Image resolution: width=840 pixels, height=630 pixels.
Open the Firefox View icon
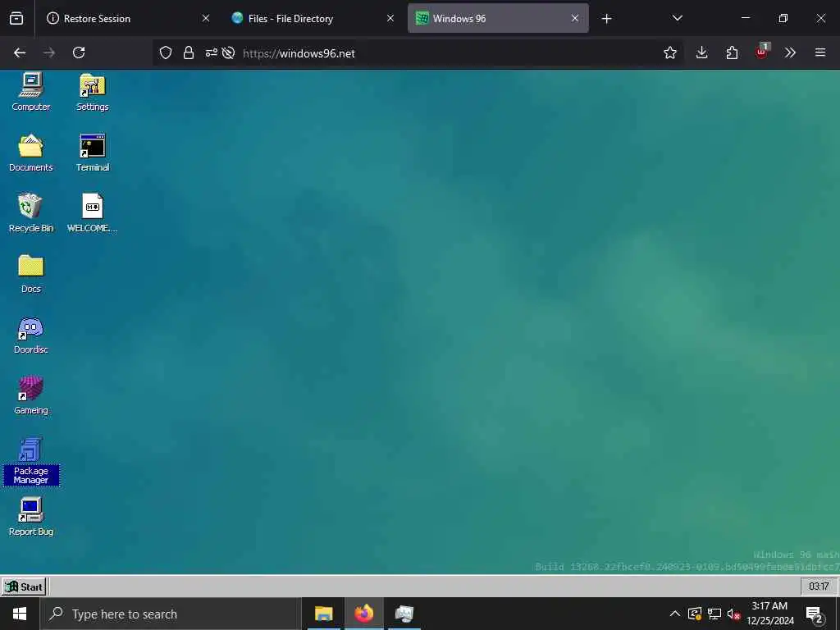pyautogui.click(x=16, y=18)
